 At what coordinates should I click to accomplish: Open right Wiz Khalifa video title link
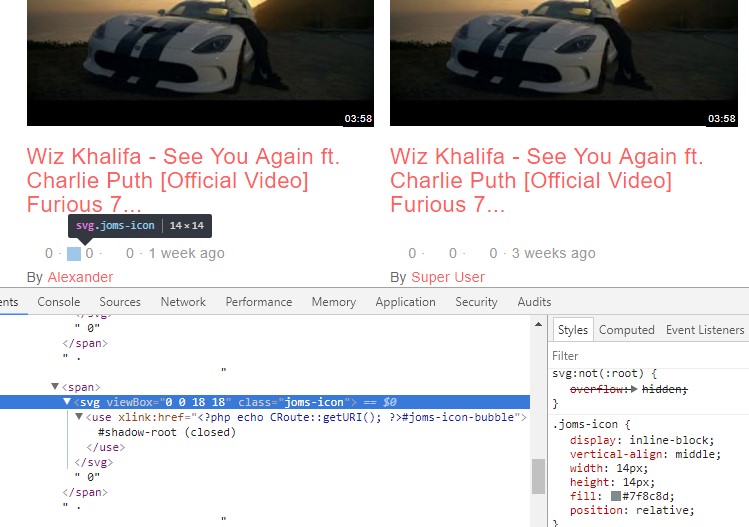[546, 180]
